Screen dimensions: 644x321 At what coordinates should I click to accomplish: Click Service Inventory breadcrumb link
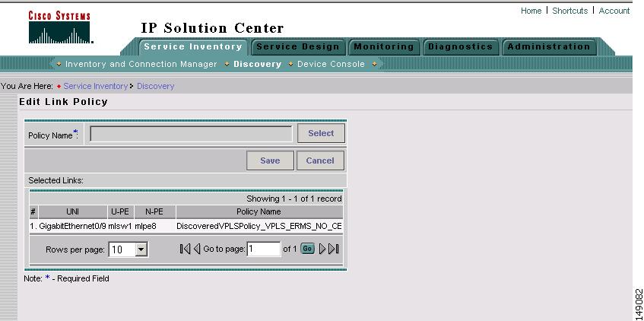tap(95, 86)
